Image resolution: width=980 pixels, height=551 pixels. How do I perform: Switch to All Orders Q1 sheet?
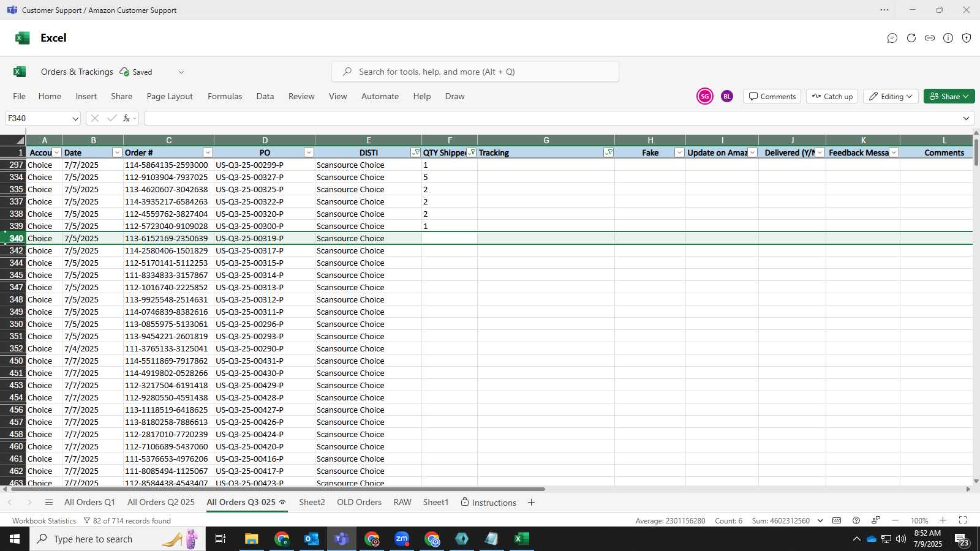89,502
